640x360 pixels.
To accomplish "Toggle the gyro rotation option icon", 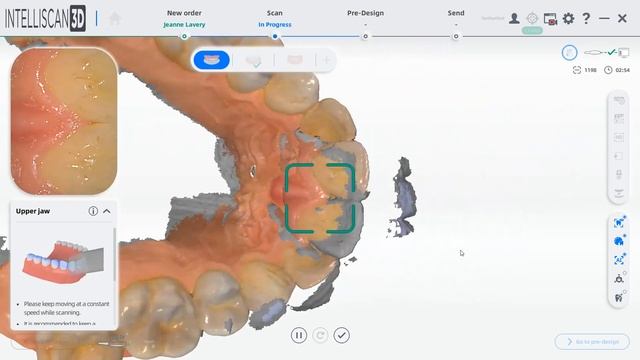I will [619, 279].
